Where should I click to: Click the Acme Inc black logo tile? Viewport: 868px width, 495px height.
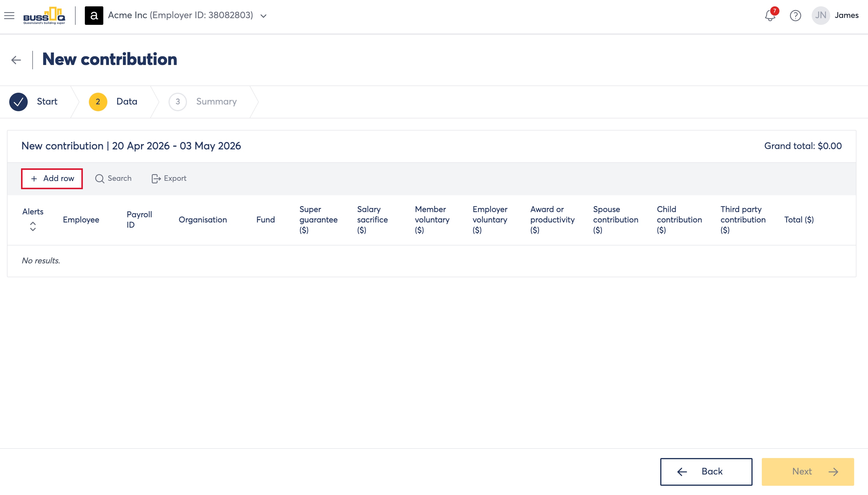point(94,16)
